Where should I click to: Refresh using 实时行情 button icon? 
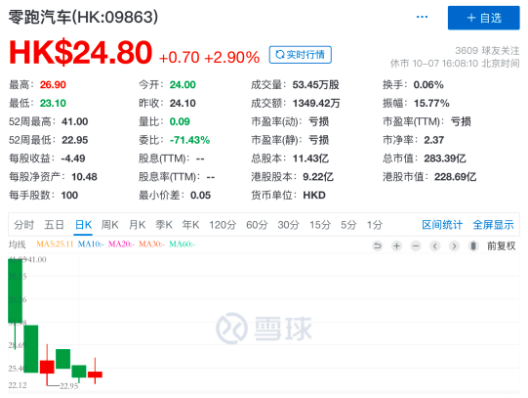tap(280, 55)
